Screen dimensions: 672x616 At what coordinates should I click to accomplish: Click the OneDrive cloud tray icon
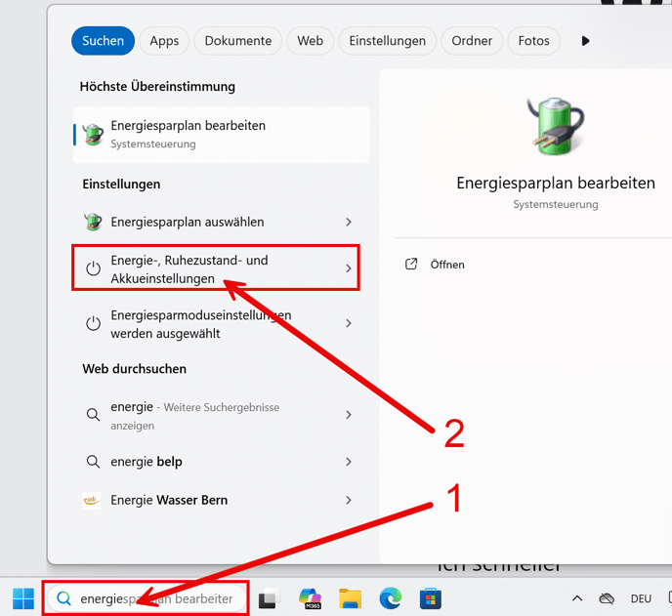pos(607,598)
